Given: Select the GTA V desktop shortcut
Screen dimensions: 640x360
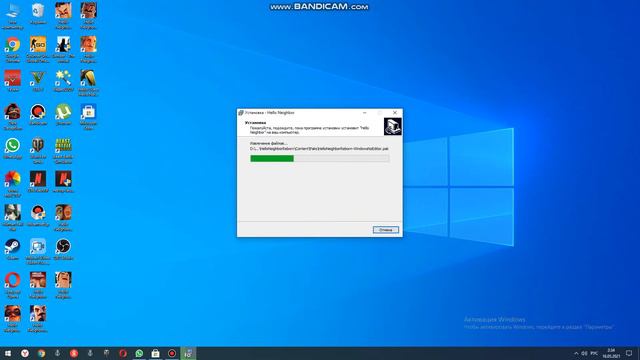Looking at the screenshot, I should point(38,80).
